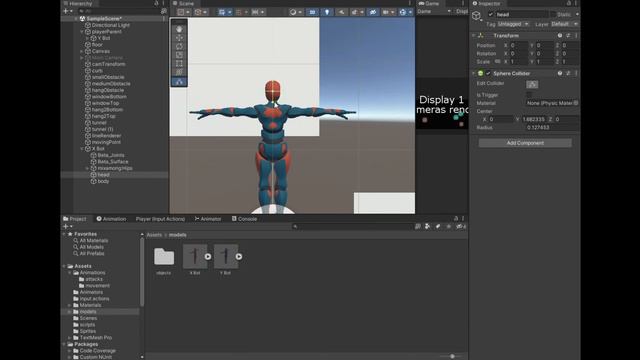640x360 pixels.
Task: Toggle 2D view mode in Scene toolbar
Action: (x=312, y=12)
